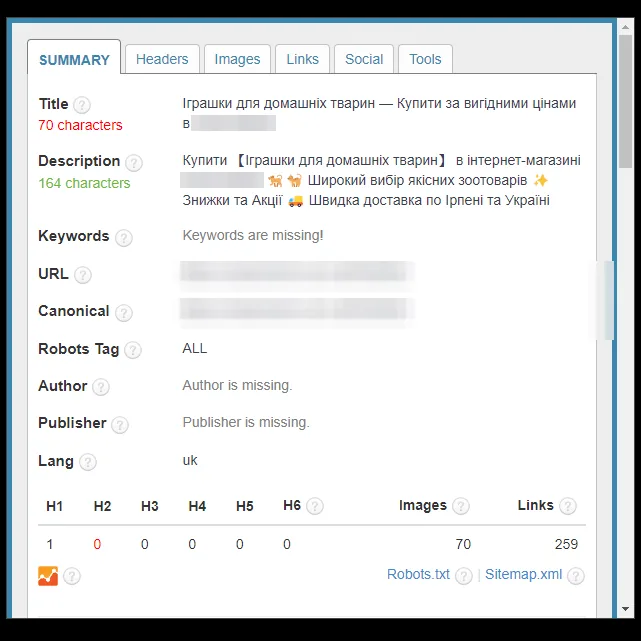
Task: Open Keywords help question mark
Action: [x=123, y=238]
